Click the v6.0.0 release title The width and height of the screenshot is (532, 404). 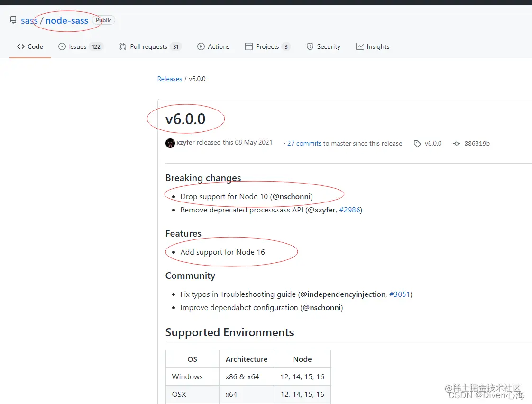click(185, 119)
